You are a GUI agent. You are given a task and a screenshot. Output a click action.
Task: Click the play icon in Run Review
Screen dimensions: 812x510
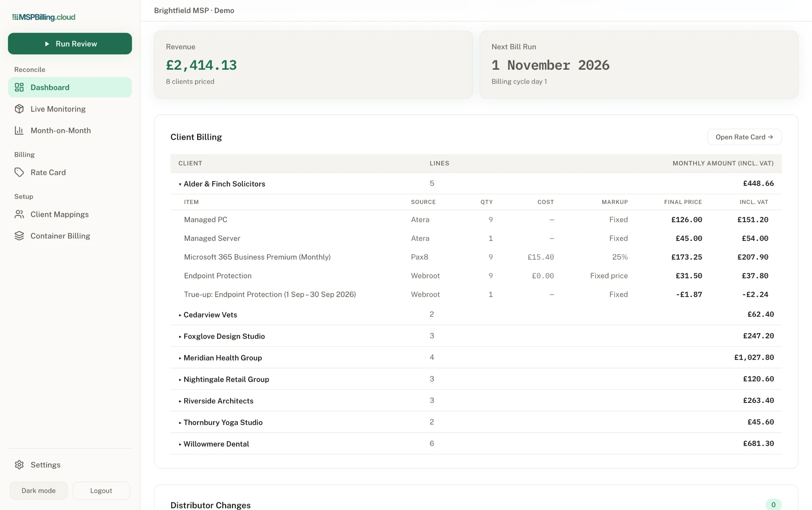(47, 44)
